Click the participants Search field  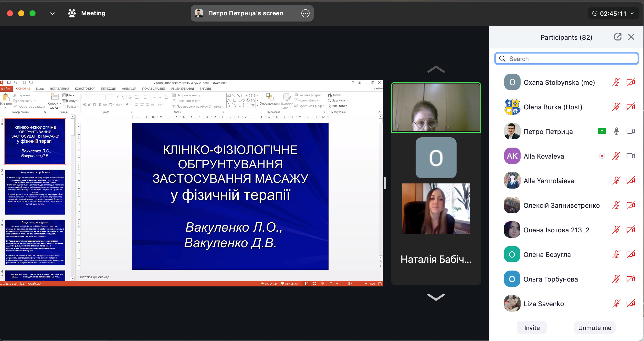click(566, 59)
